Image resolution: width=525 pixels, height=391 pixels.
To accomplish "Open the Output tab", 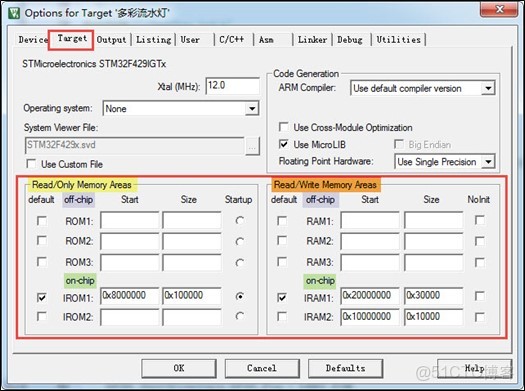I will click(111, 40).
